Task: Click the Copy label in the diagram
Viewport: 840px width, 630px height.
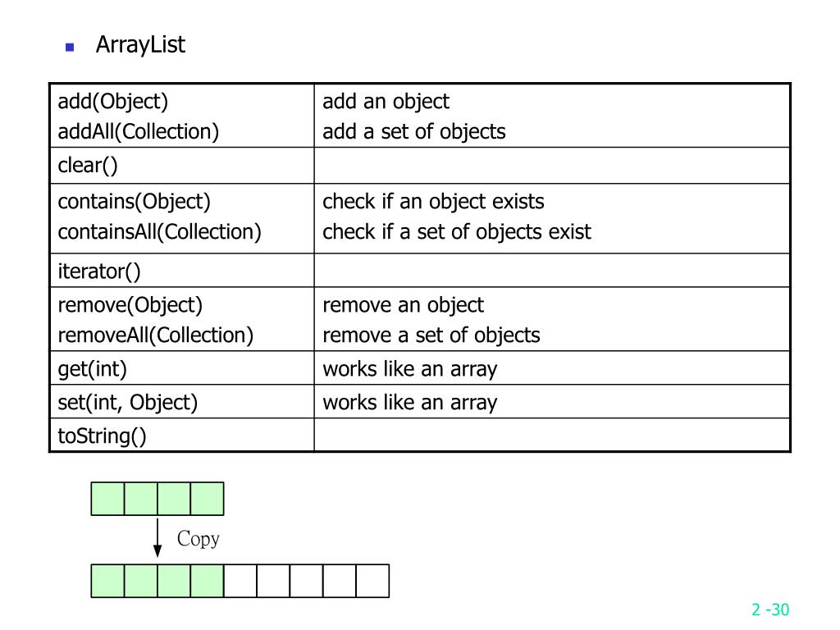Action: (x=199, y=539)
